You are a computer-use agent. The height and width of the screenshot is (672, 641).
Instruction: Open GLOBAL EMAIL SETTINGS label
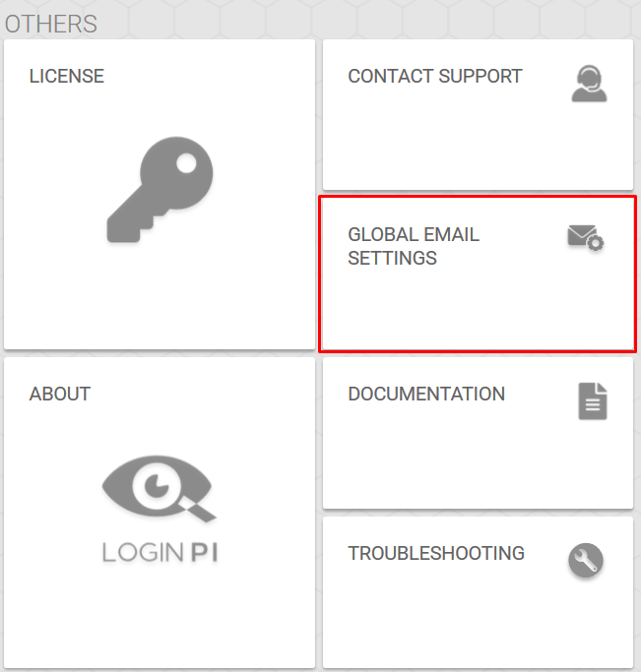(414, 246)
